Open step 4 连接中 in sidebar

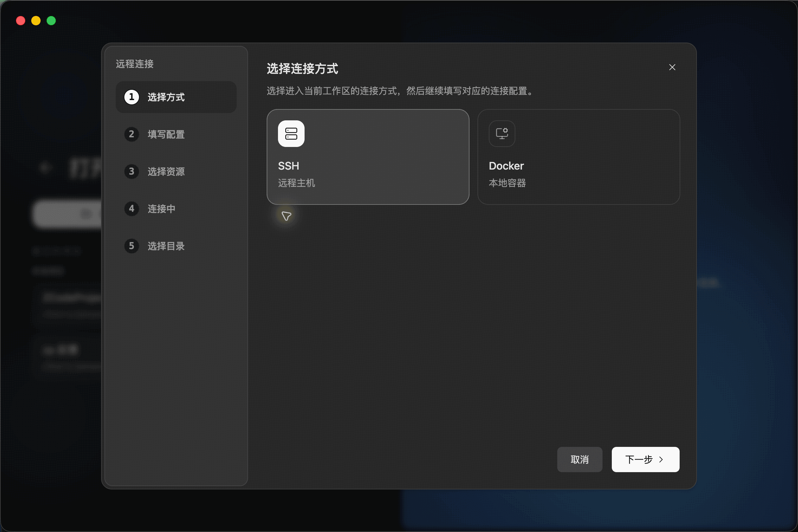tap(176, 209)
